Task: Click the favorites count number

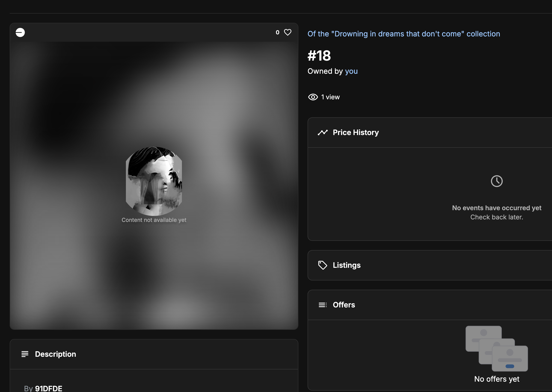Action: 277,32
